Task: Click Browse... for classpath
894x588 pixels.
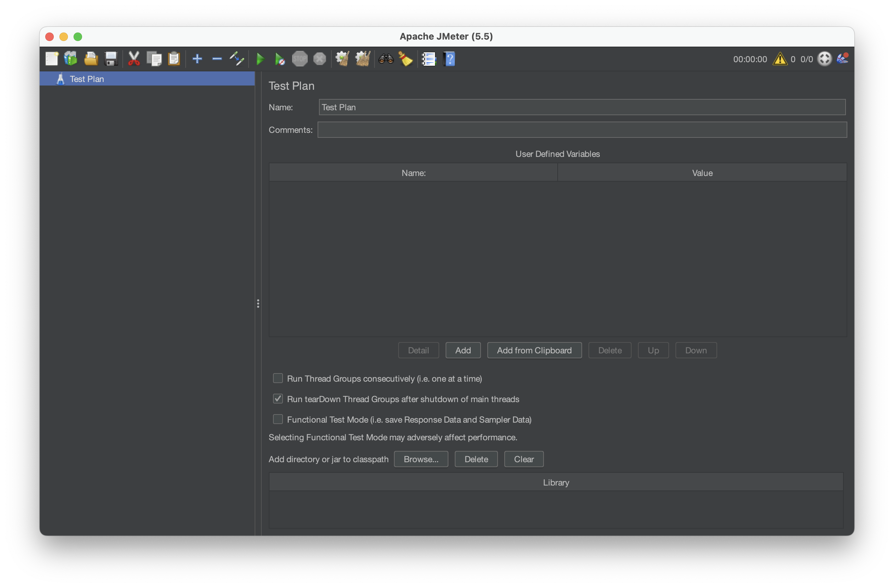Action: (x=421, y=459)
